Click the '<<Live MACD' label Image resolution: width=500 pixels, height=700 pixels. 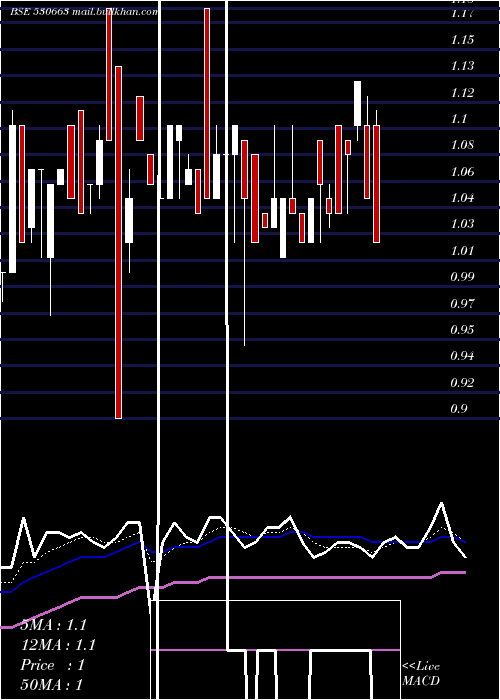point(421,674)
